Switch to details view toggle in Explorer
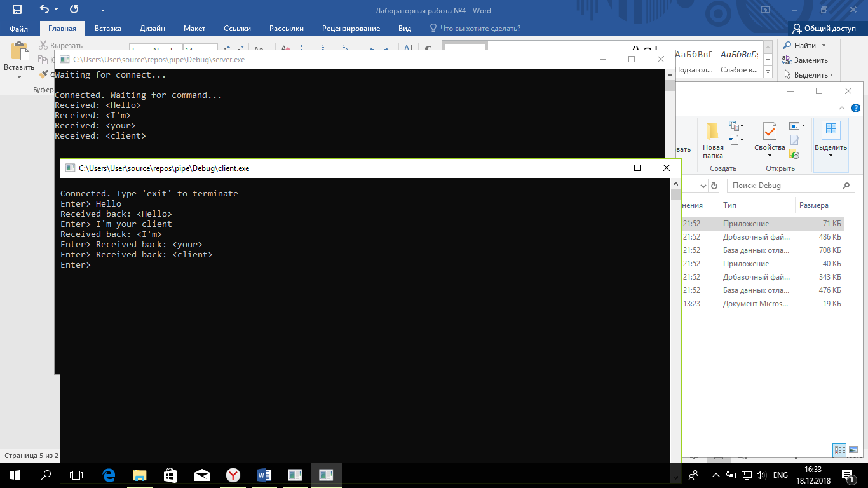Image resolution: width=868 pixels, height=488 pixels. 839,450
